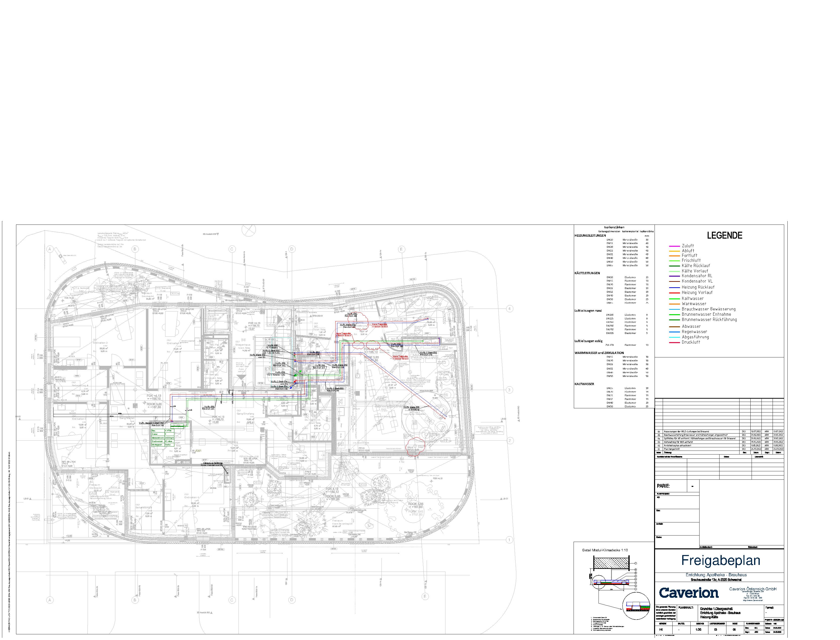Screen dimensions: 840x640
Task: Click the Detail Modul-Klimadecke 1:10 caption
Action: click(605, 550)
